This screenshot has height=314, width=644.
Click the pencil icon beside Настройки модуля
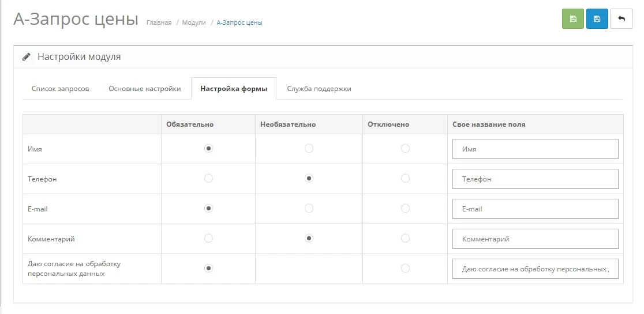[x=27, y=56]
